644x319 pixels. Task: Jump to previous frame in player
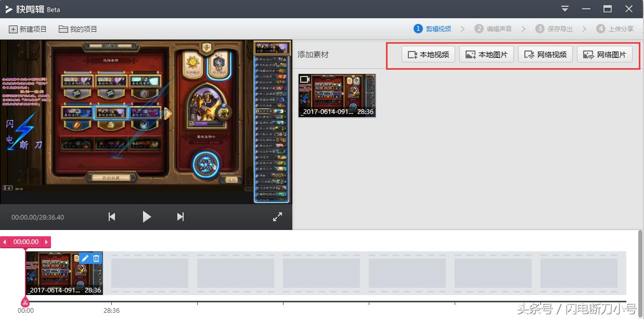[112, 217]
